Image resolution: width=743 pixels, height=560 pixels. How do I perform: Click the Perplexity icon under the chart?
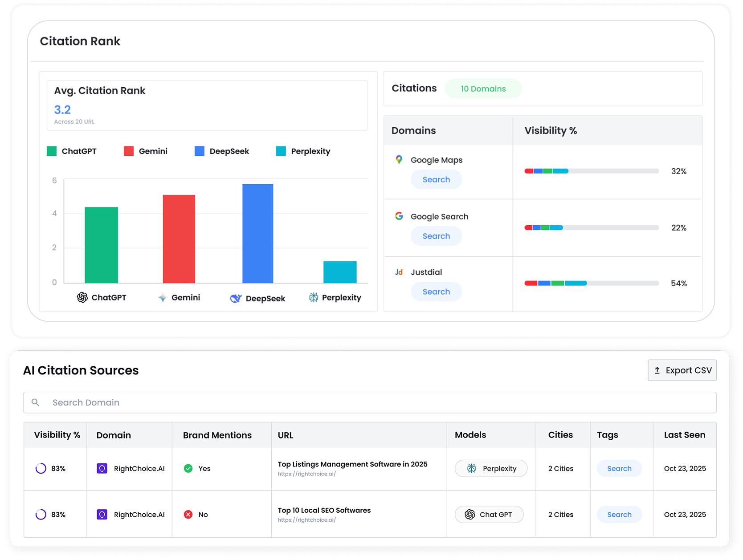[314, 297]
